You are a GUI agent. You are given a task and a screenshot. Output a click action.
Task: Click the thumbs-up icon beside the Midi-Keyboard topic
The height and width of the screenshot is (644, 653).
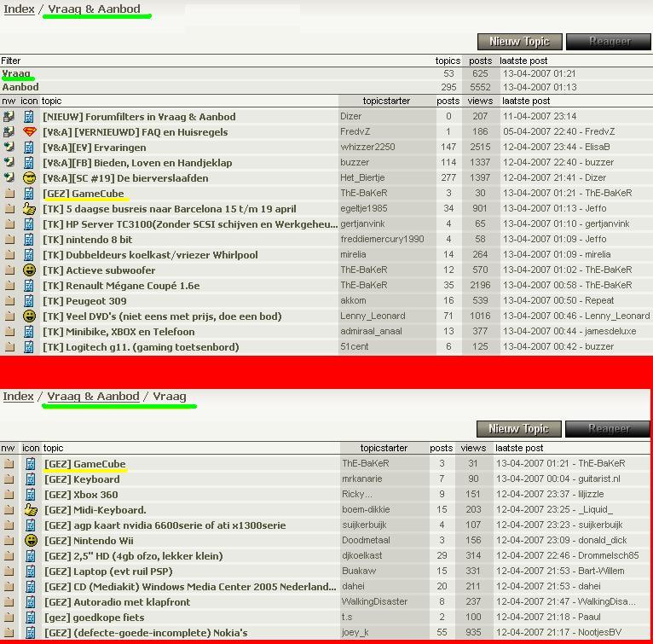coord(31,509)
